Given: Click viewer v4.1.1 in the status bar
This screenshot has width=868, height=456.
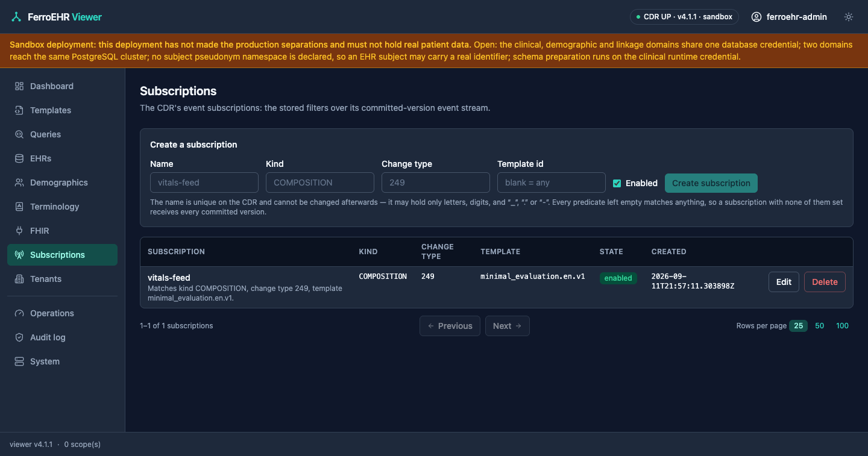Looking at the screenshot, I should [x=30, y=445].
